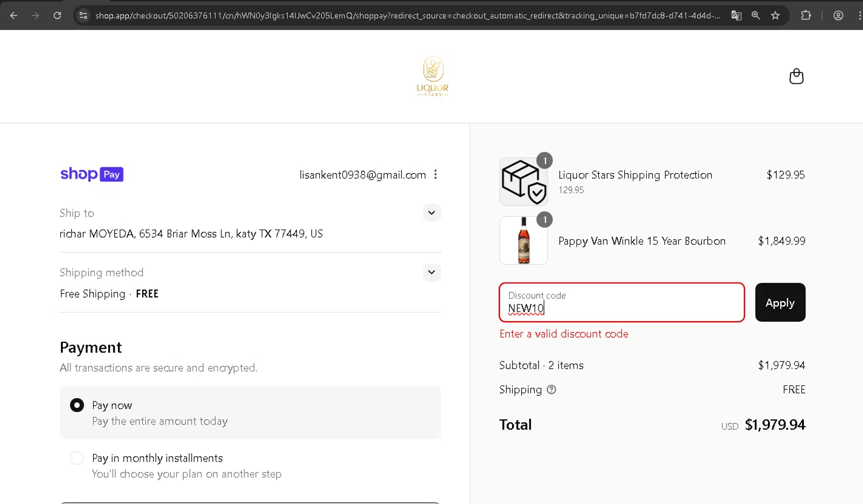Image resolution: width=863 pixels, height=504 pixels.
Task: Expand the Shipping method section
Action: 431,272
